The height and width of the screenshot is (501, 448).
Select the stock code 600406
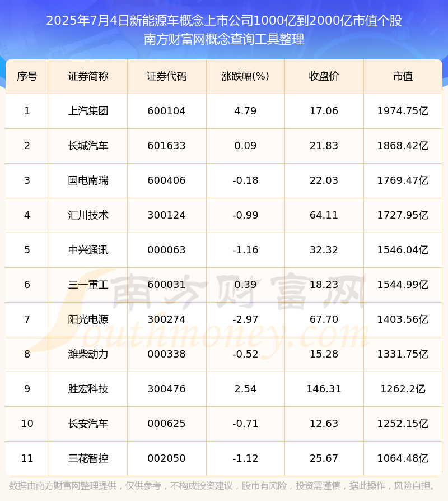pyautogui.click(x=166, y=180)
